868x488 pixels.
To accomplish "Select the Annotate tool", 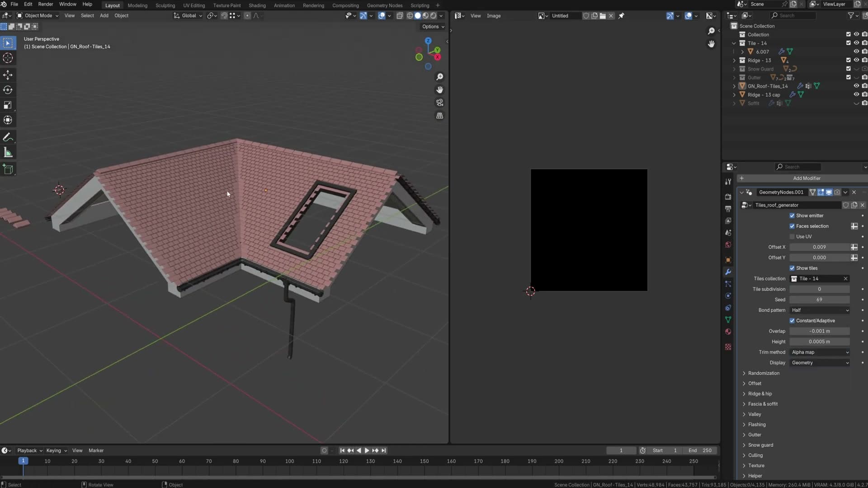I will (8, 137).
